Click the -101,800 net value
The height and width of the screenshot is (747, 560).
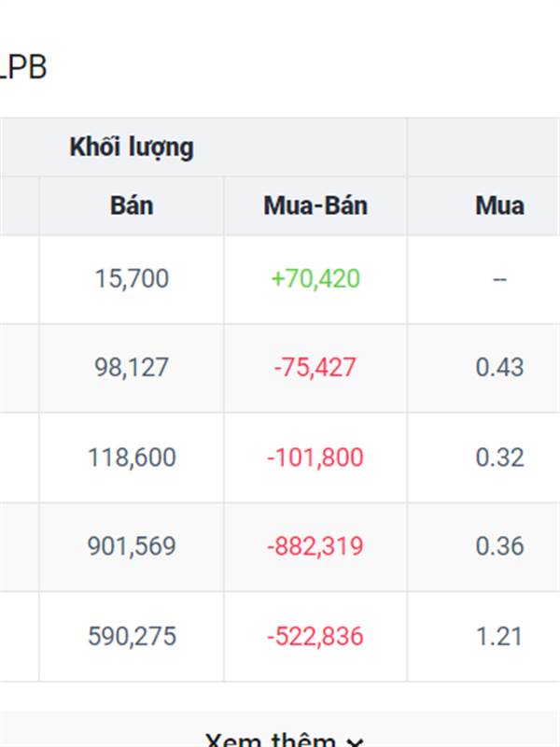click(x=315, y=458)
